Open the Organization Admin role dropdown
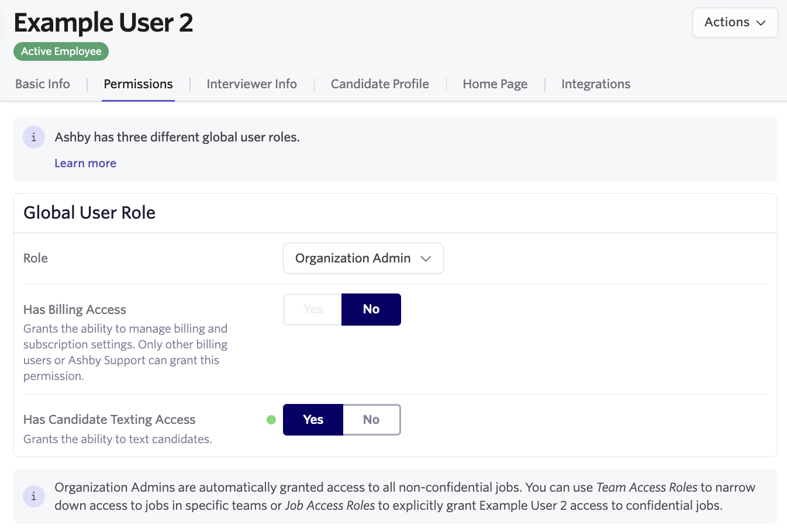The image size is (787, 532). (363, 258)
